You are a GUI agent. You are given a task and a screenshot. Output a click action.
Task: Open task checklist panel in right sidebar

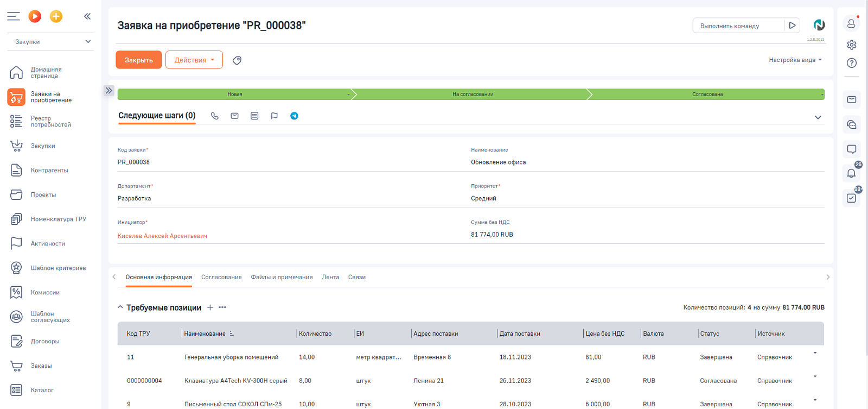pyautogui.click(x=852, y=198)
